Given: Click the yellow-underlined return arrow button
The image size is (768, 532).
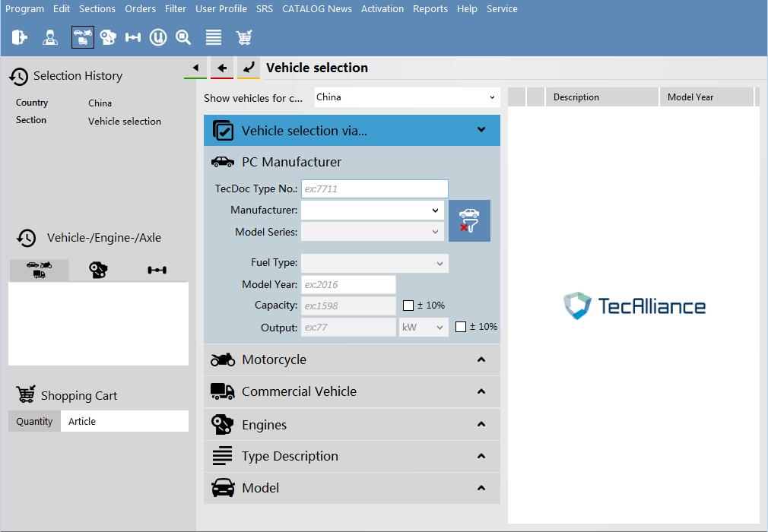Looking at the screenshot, I should pyautogui.click(x=249, y=68).
